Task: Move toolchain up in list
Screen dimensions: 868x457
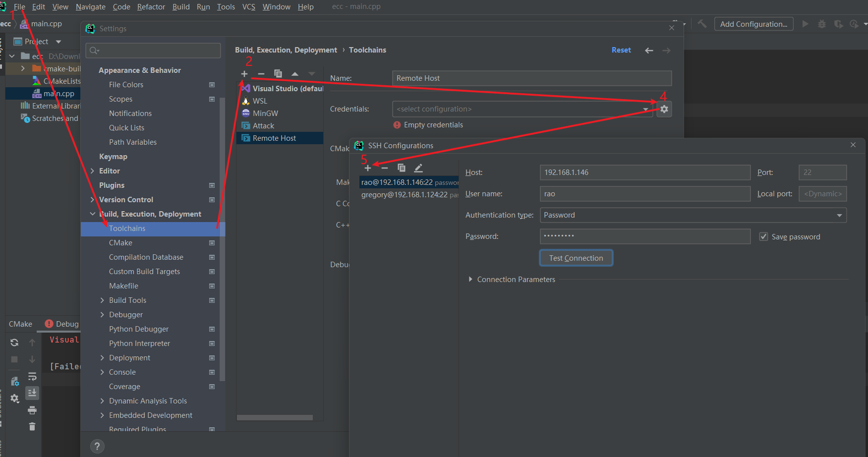Action: [x=295, y=74]
